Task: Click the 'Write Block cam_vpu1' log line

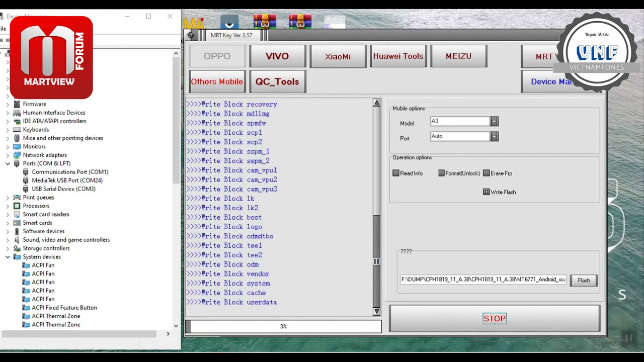Action: pyautogui.click(x=232, y=170)
